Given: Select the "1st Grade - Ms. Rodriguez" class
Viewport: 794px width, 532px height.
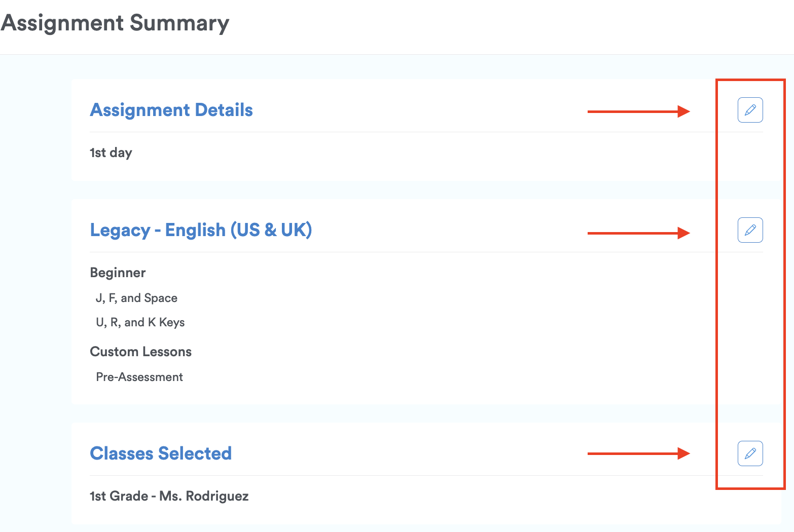Looking at the screenshot, I should [x=169, y=496].
